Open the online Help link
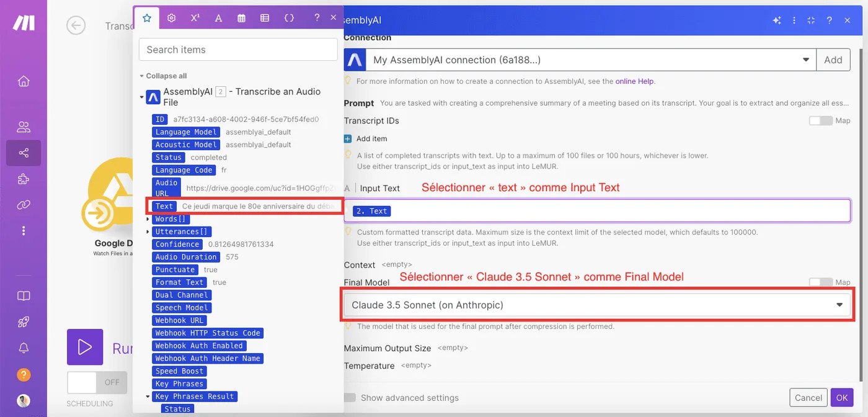 click(635, 81)
